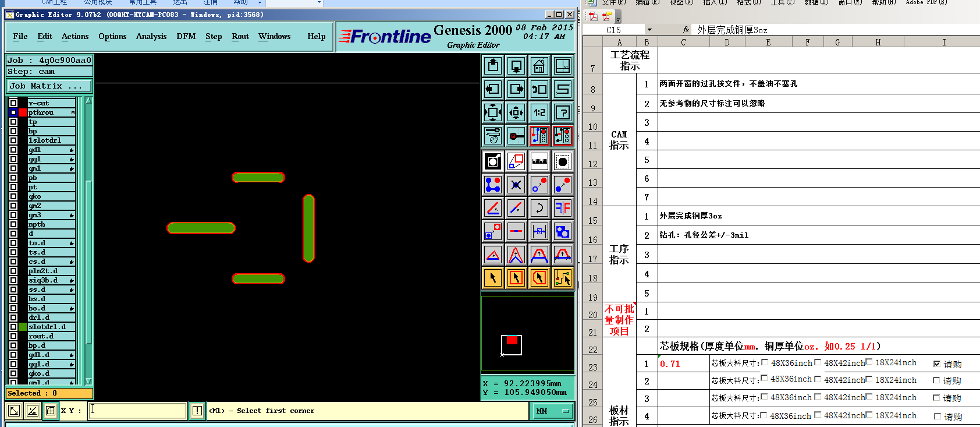Screen dimensions: 980x427
Task: Select the overlapping blue shapes tool
Action: (x=563, y=231)
